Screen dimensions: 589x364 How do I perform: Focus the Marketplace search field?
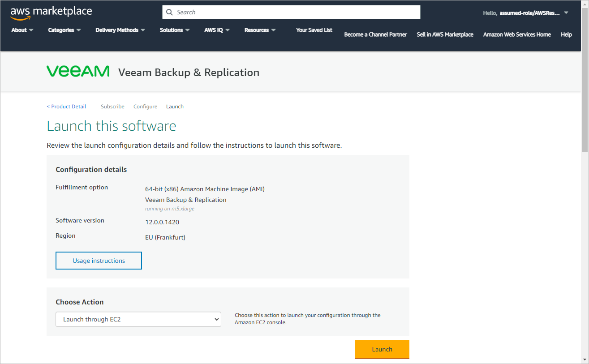click(x=291, y=12)
